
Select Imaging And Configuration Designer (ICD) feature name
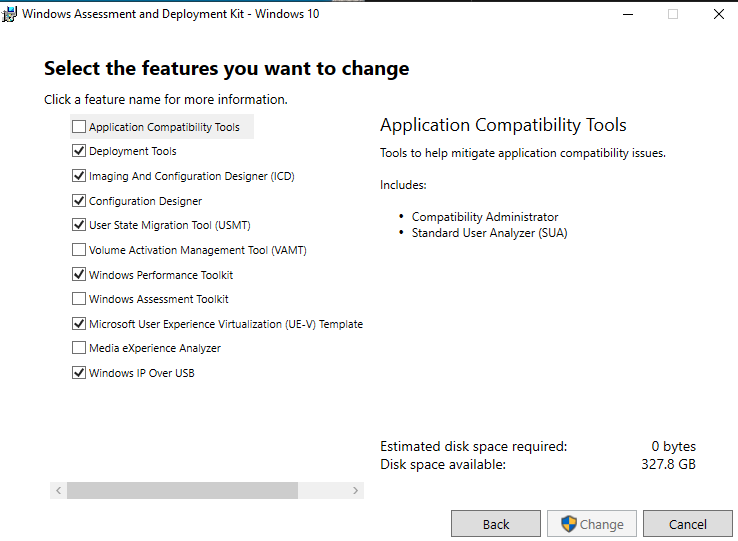coord(192,176)
